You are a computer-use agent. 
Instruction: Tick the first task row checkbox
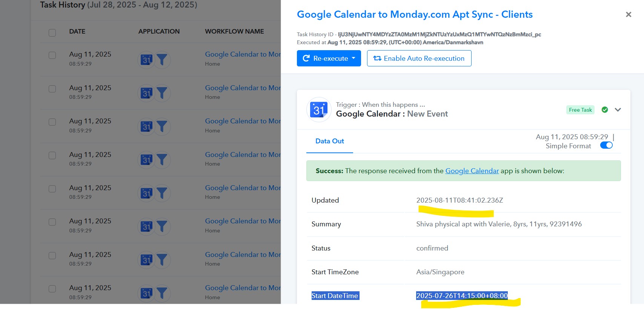coord(52,55)
